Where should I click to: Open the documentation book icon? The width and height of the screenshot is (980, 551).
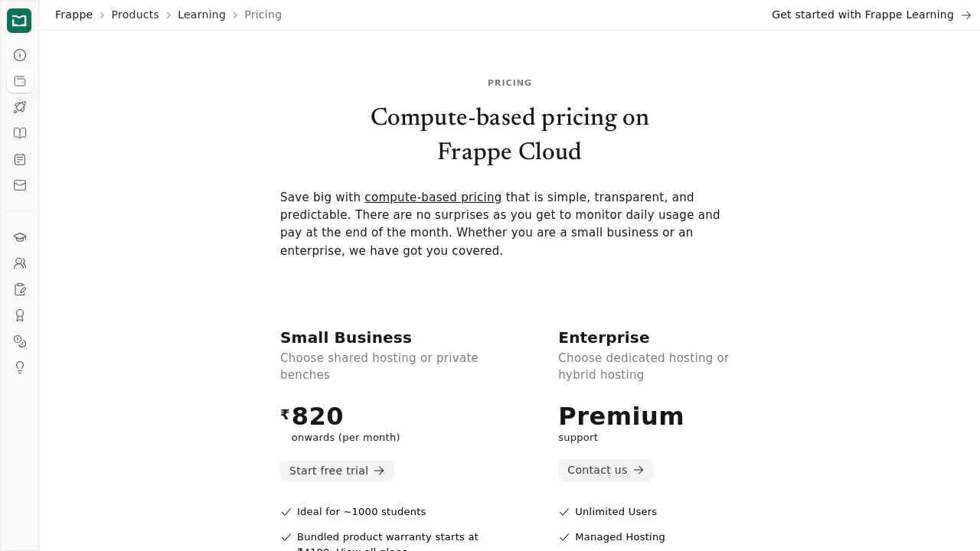19,133
